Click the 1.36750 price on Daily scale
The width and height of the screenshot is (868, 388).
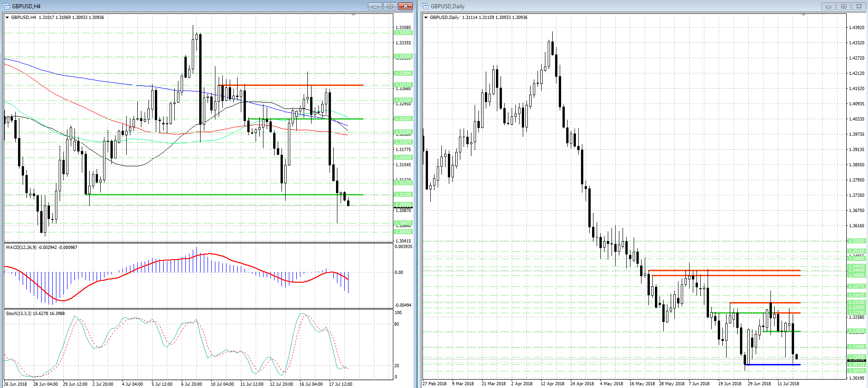[856, 211]
